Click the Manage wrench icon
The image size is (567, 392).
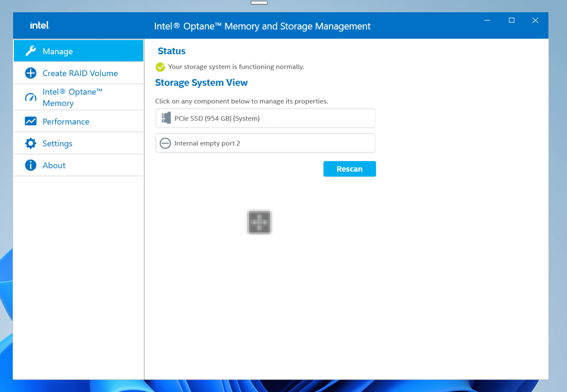coord(31,51)
